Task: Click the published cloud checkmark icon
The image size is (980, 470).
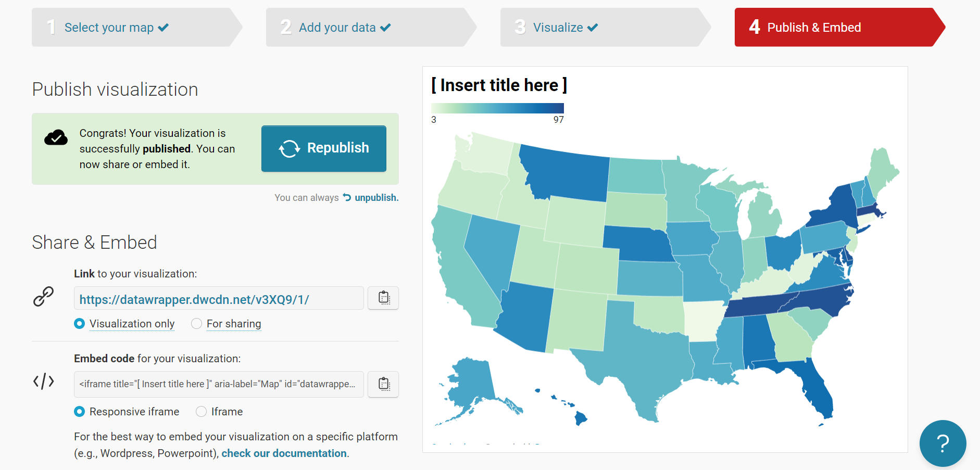Action: point(56,138)
